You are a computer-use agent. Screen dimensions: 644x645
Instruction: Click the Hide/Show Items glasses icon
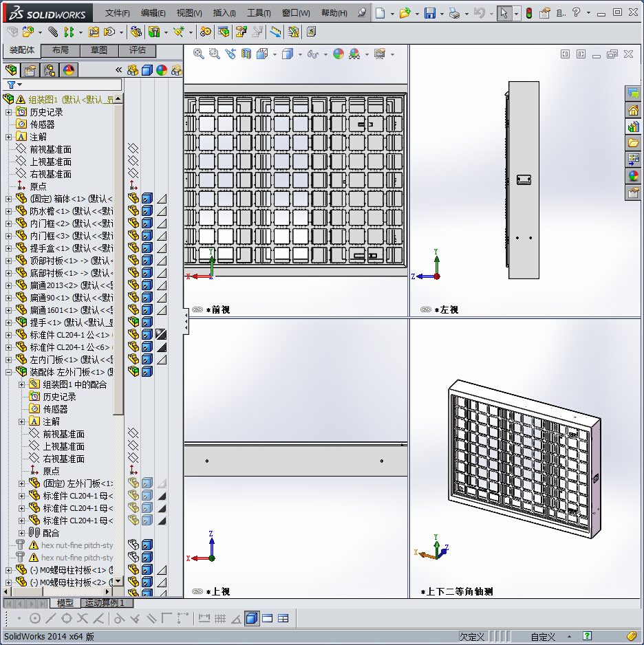[313, 54]
